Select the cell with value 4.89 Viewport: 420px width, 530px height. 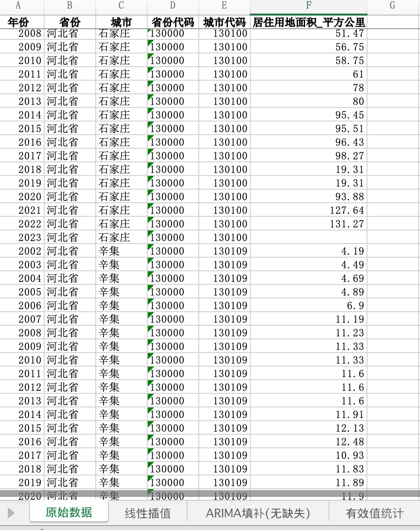pyautogui.click(x=309, y=292)
